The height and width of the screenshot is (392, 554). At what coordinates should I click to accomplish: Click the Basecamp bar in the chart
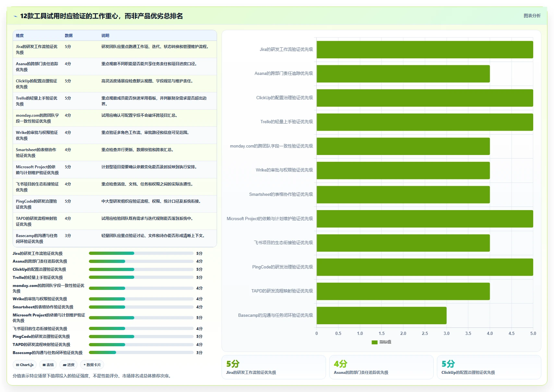pos(381,315)
